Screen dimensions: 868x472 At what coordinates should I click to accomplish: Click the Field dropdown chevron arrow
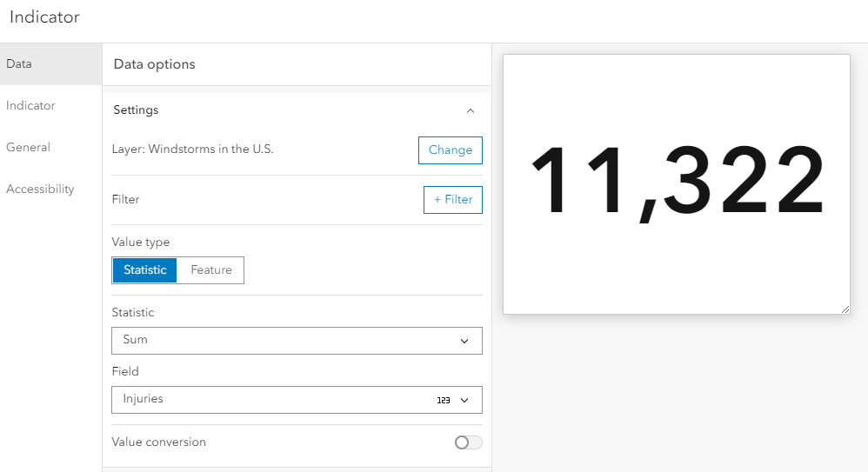[x=464, y=401]
